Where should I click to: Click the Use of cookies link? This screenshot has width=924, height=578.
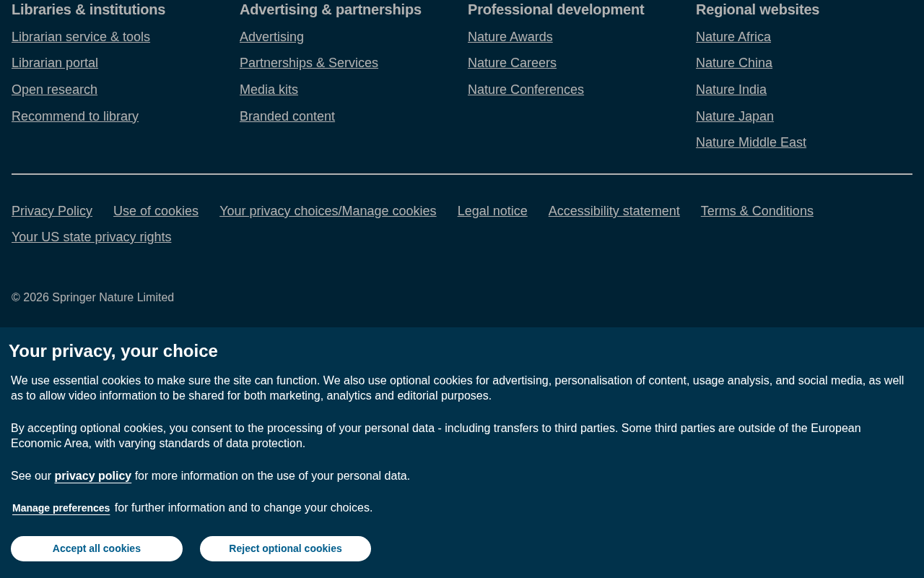point(156,211)
